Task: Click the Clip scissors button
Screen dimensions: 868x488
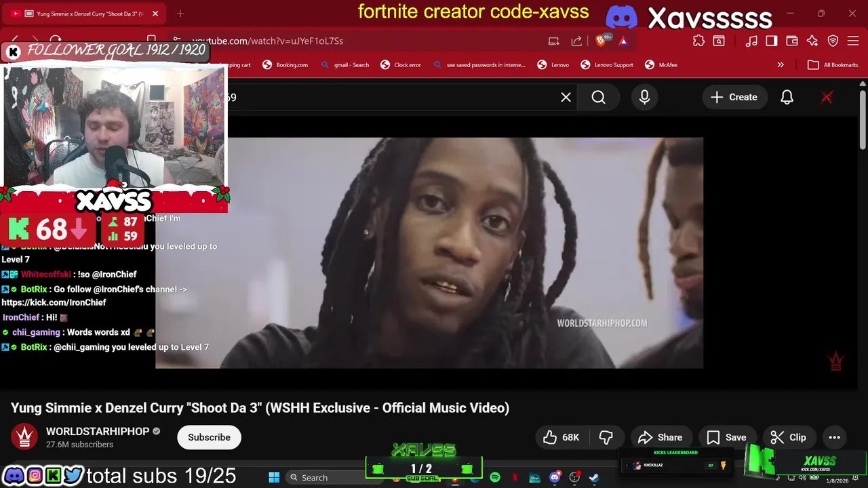Action: coord(788,437)
